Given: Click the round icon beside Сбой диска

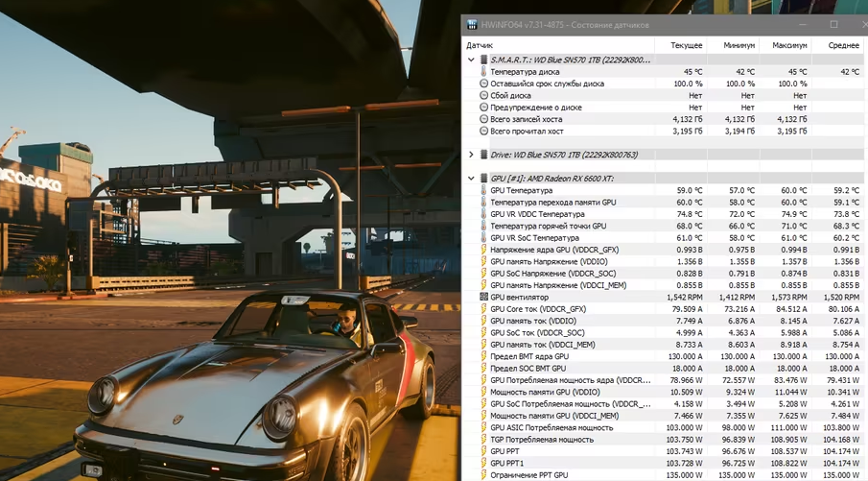Looking at the screenshot, I should coord(483,95).
